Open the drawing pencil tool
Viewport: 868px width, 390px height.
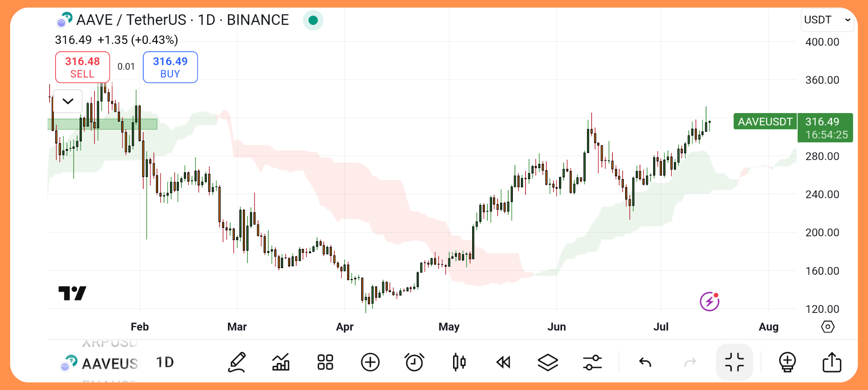point(237,362)
